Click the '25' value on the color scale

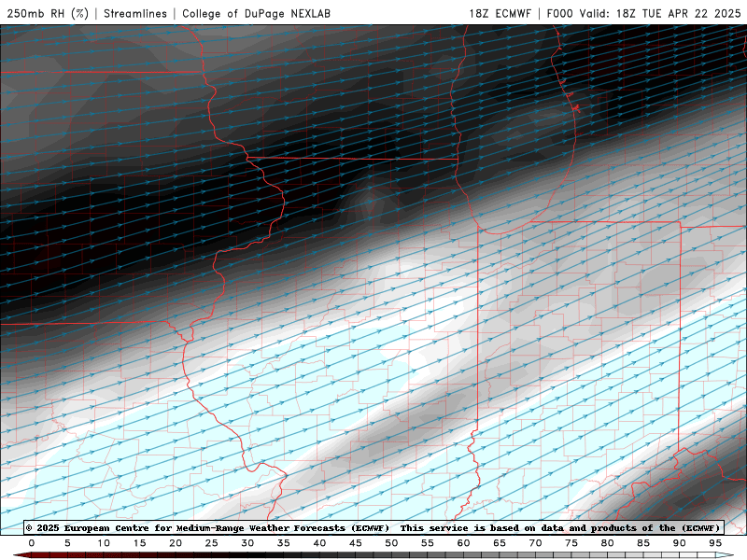click(212, 543)
